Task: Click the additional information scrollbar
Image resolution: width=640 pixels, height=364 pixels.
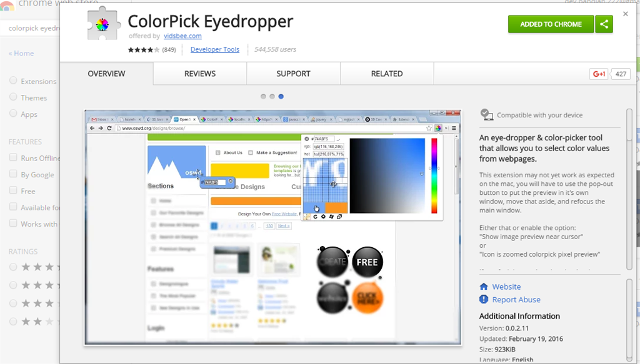Action: pyautogui.click(x=629, y=319)
